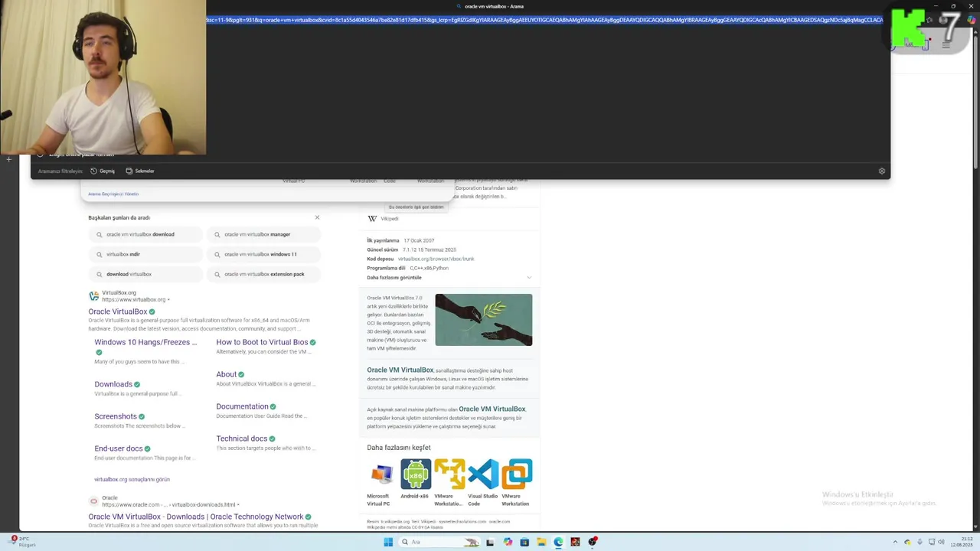The height and width of the screenshot is (551, 980).
Task: Open File Explorer from the taskbar
Action: [x=541, y=542]
